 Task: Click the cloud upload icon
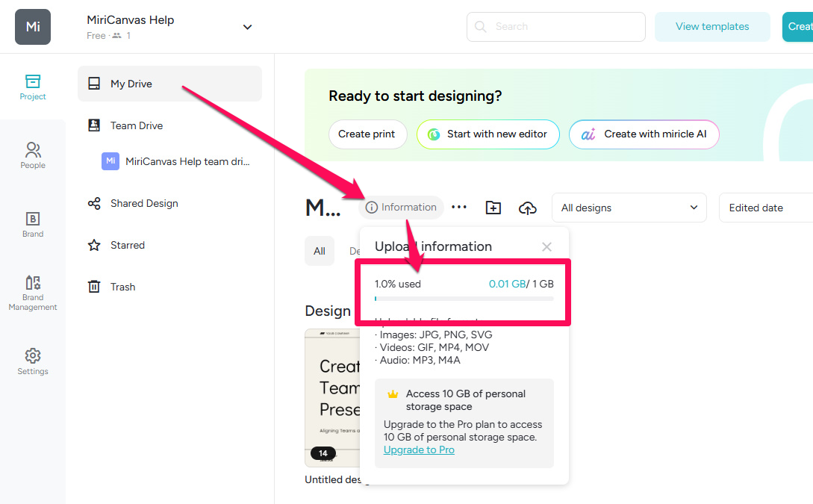pos(528,208)
